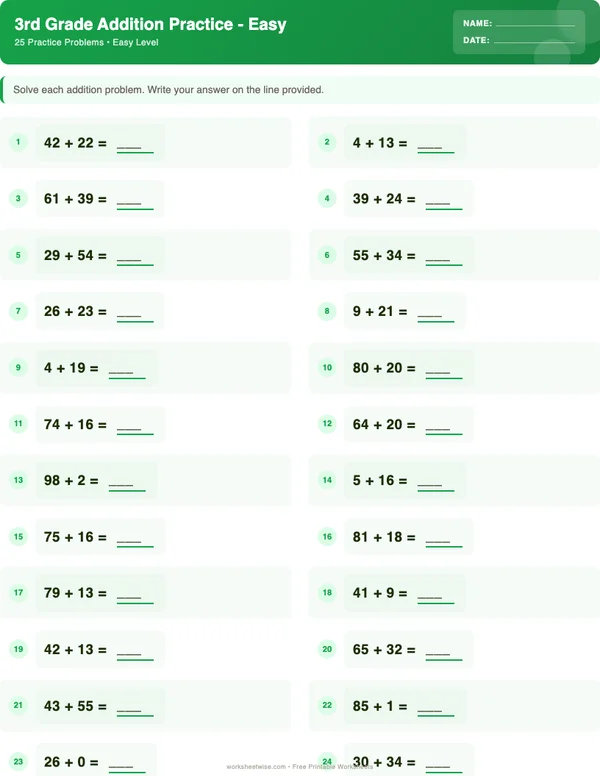
Task: Click the DATE blank line in header
Action: (x=533, y=41)
